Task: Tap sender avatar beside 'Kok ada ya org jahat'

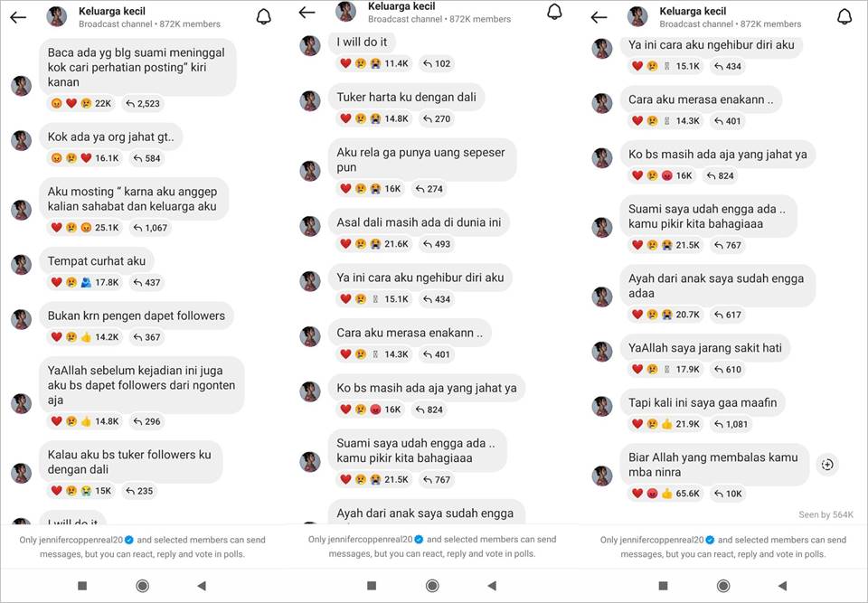Action: click(22, 141)
